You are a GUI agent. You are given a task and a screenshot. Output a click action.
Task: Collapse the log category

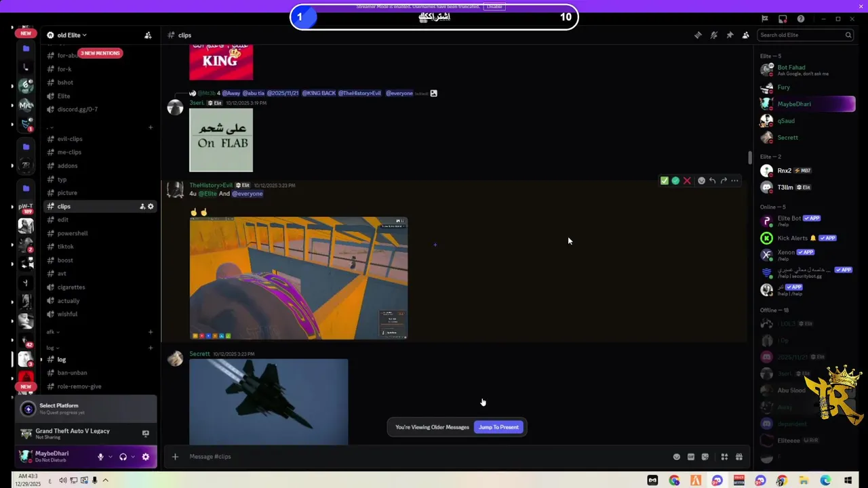(53, 348)
